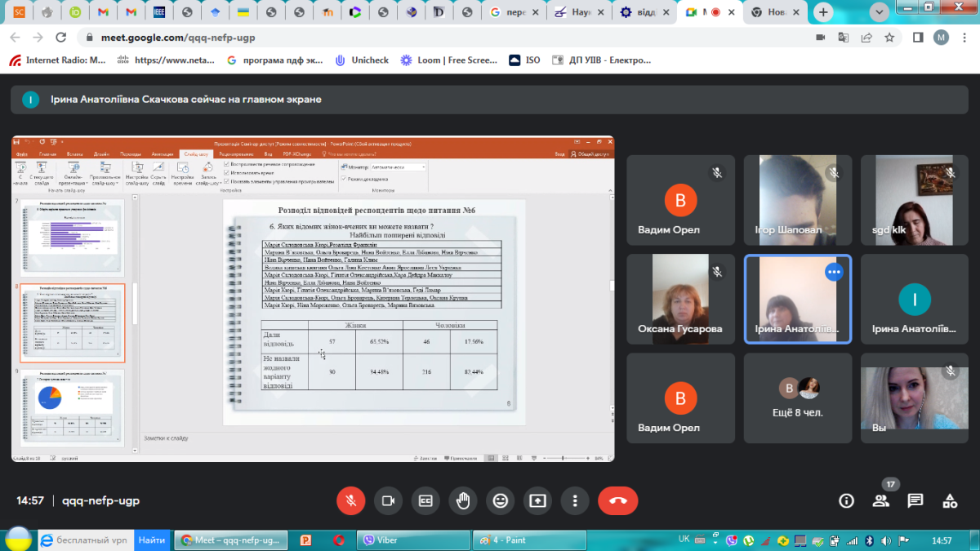
Task: Open the activities icon
Action: pos(949,500)
